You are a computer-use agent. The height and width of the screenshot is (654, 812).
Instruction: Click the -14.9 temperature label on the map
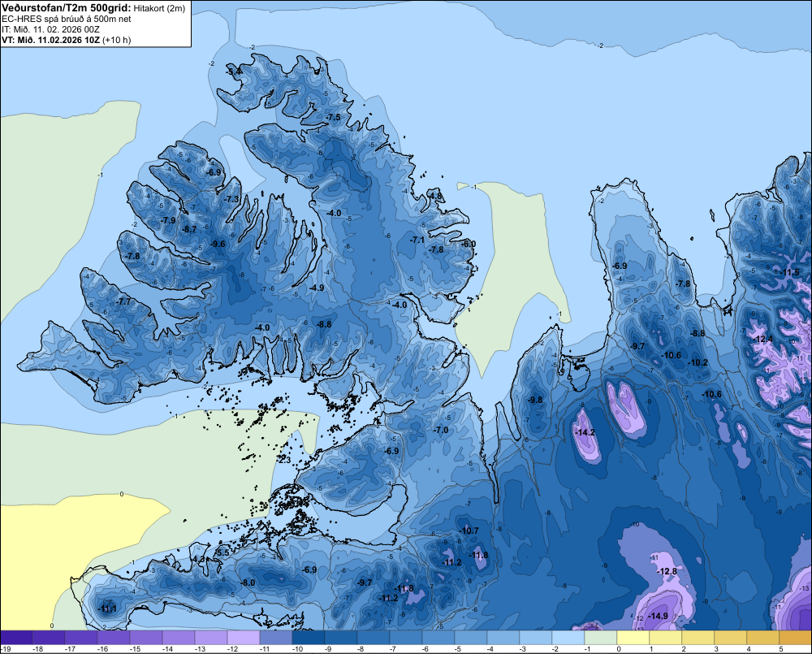click(658, 616)
